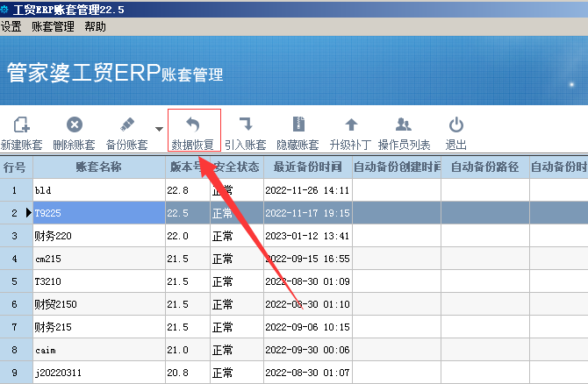This screenshot has width=588, height=384.
Task: Click the 自动备份路径 cell in the bld row
Action: [x=485, y=190]
